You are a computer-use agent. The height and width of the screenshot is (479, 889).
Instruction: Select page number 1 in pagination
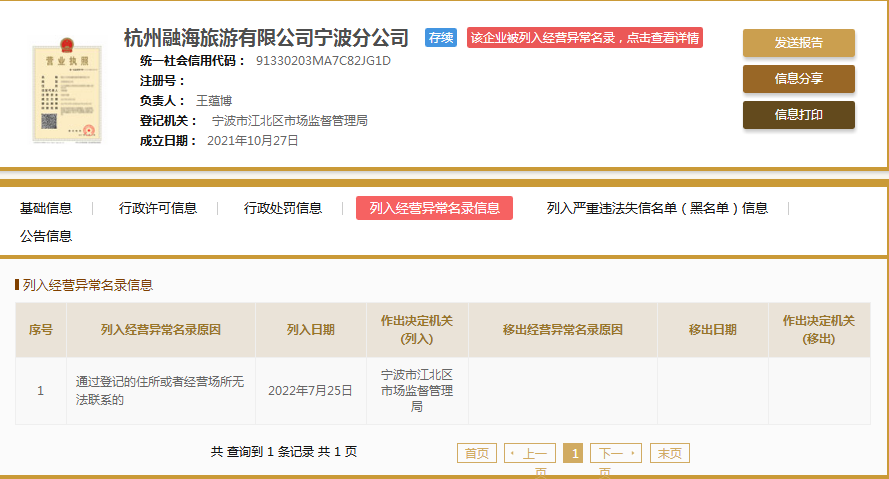pyautogui.click(x=573, y=453)
